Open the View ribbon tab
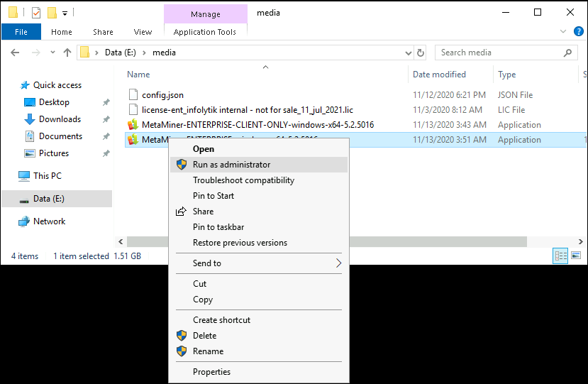Viewport: 588px width, 384px height. click(143, 32)
